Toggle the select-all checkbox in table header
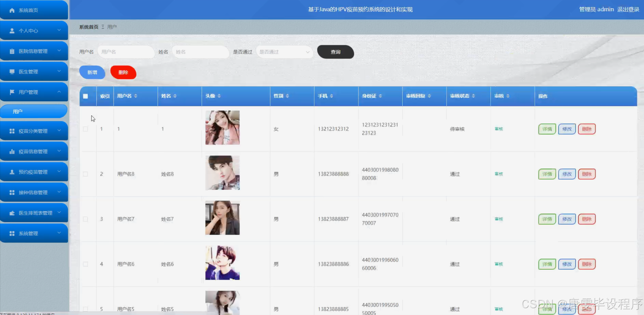 85,96
